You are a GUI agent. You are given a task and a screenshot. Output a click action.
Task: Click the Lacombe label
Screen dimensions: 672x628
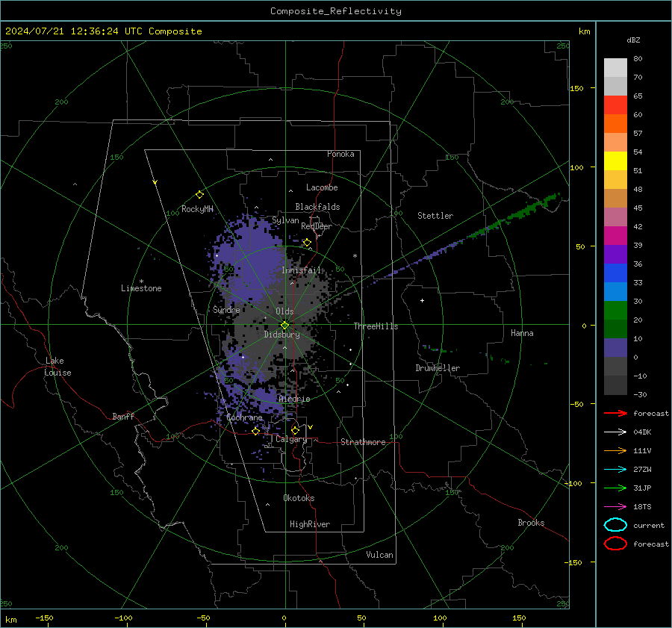coord(322,187)
